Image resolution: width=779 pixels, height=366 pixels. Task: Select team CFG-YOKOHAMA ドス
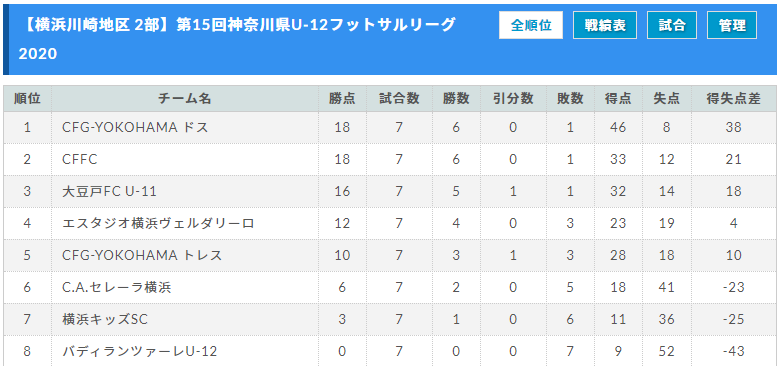coord(135,128)
